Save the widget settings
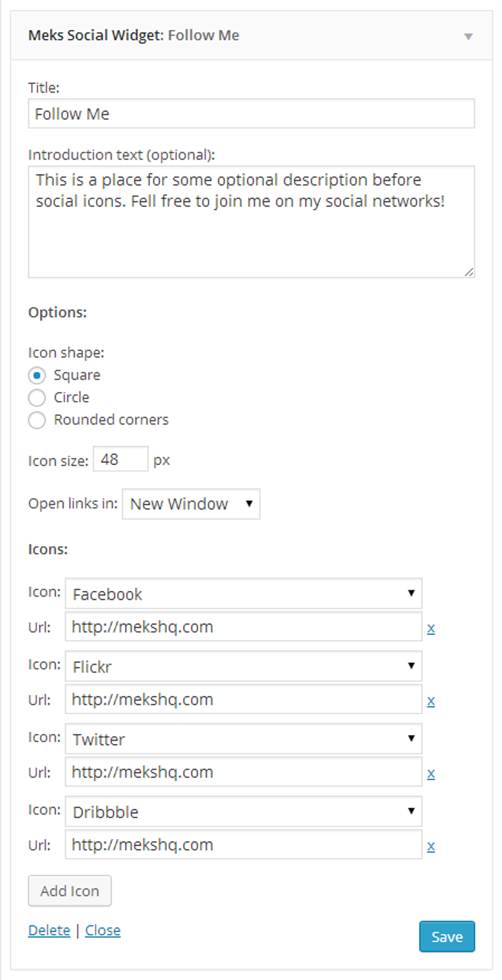502x980 pixels. tap(446, 937)
